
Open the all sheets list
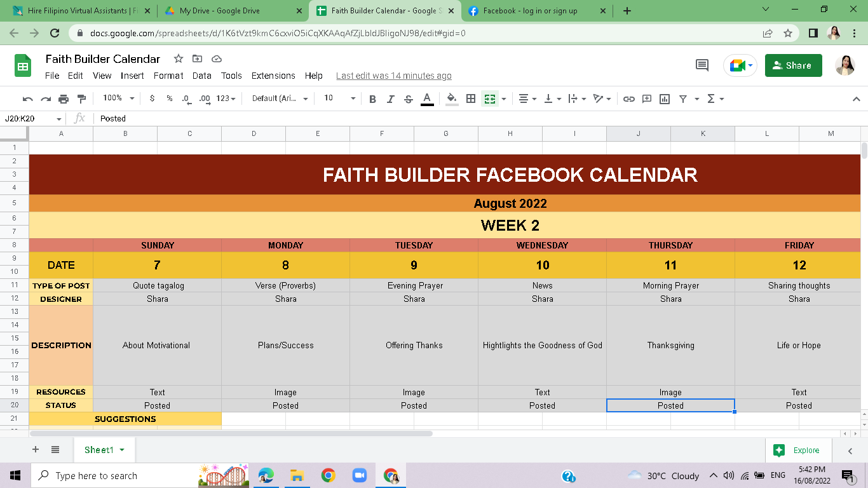(x=55, y=450)
